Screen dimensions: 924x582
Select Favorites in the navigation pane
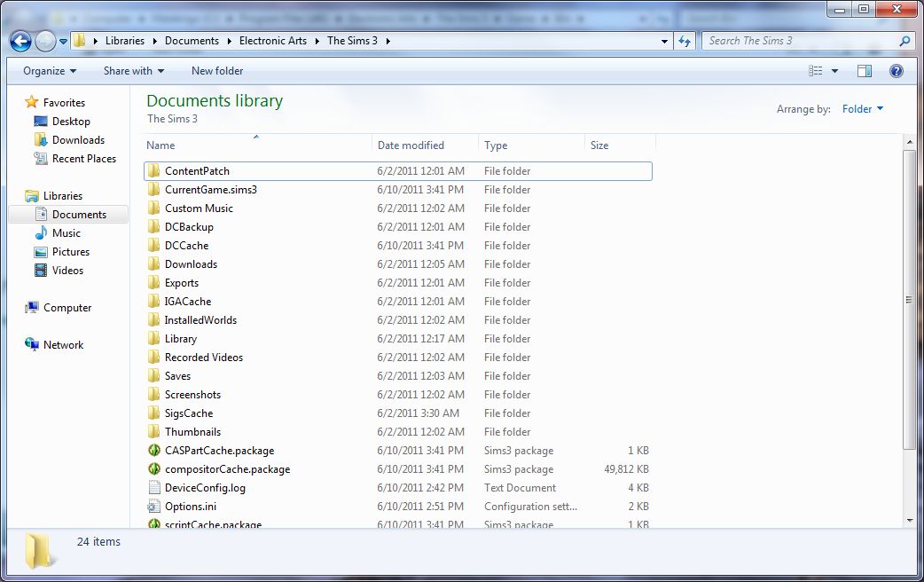[64, 103]
